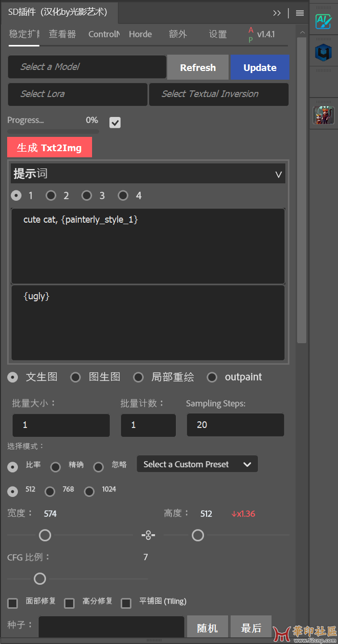Switch to 额外 tab
Screen dimensions: 338x644
177,34
